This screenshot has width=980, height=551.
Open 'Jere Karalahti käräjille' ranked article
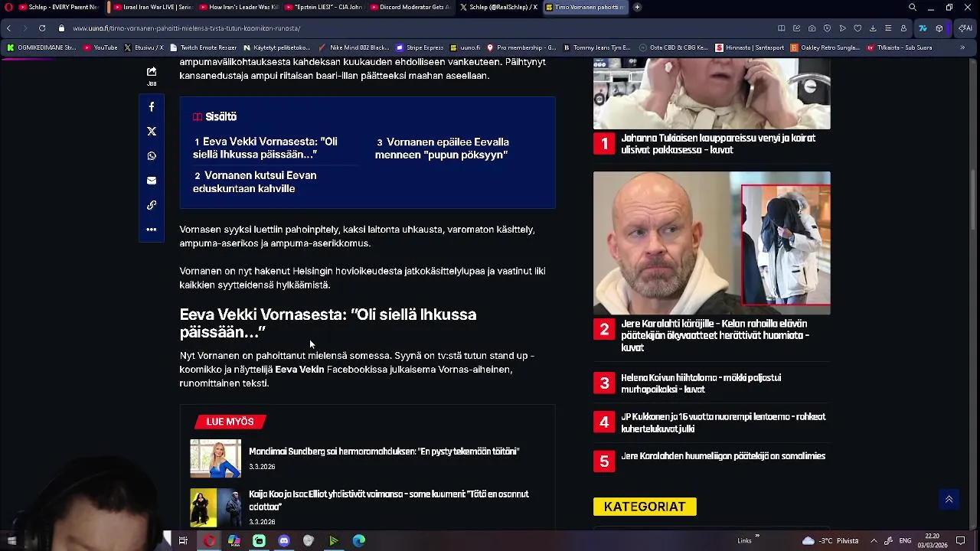pos(715,335)
